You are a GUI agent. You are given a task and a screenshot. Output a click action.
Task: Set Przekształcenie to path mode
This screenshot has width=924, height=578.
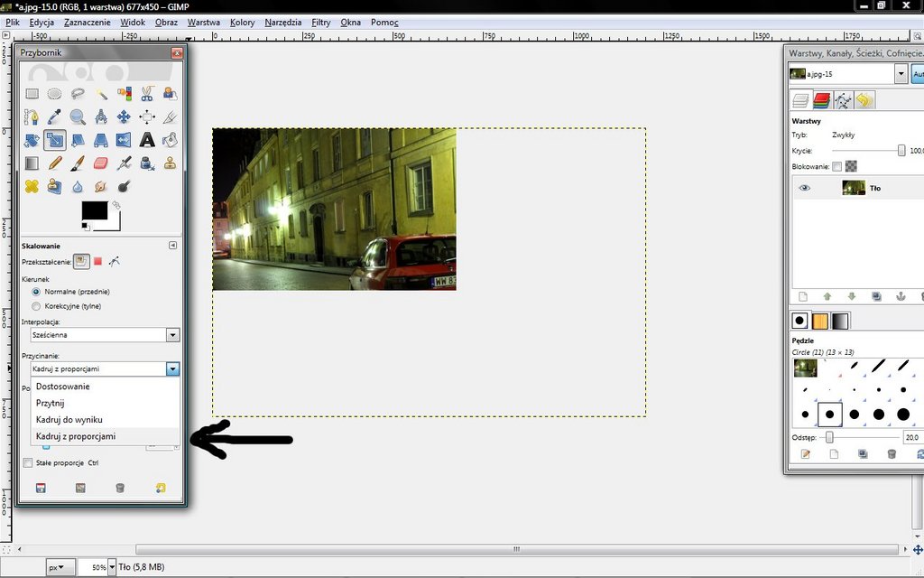(115, 261)
